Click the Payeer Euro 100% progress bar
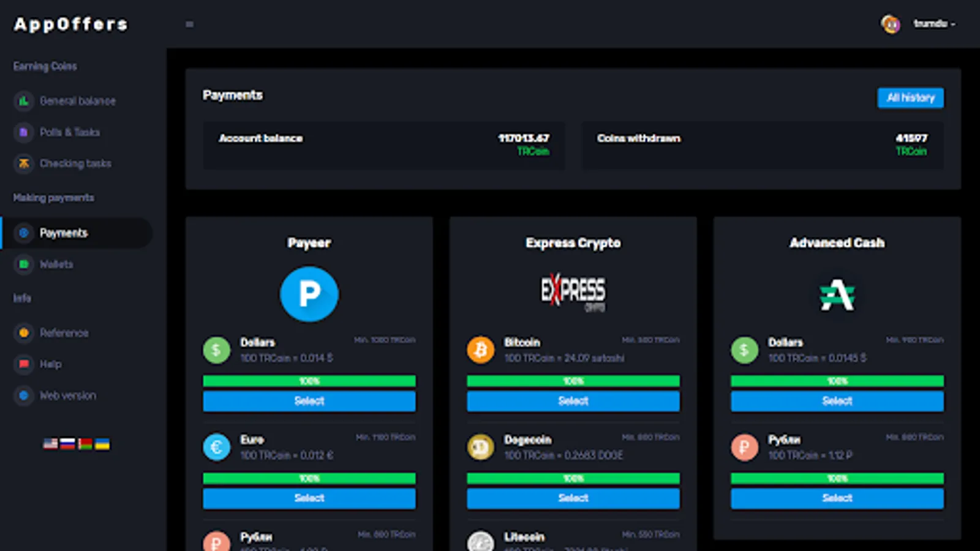 [309, 479]
